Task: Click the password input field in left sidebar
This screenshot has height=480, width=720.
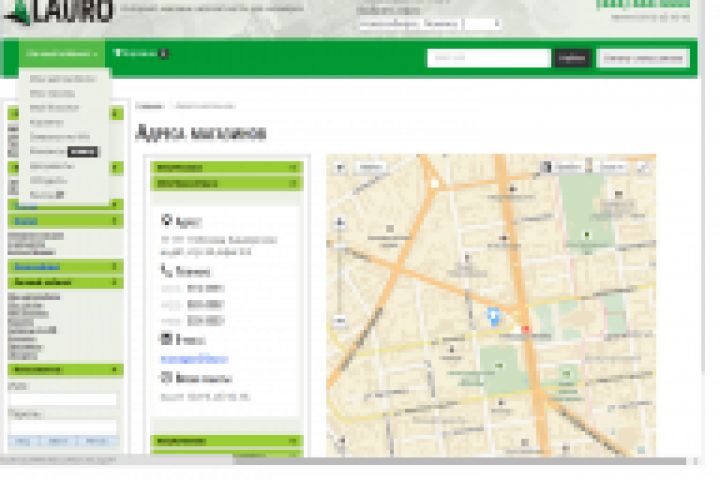Action: point(63,427)
